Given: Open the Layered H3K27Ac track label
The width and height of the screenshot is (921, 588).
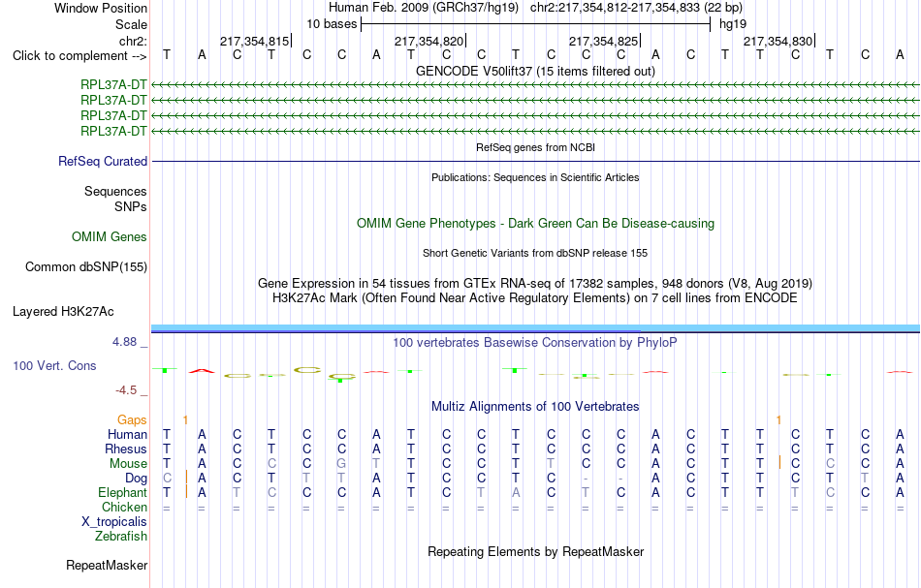Looking at the screenshot, I should tap(63, 312).
